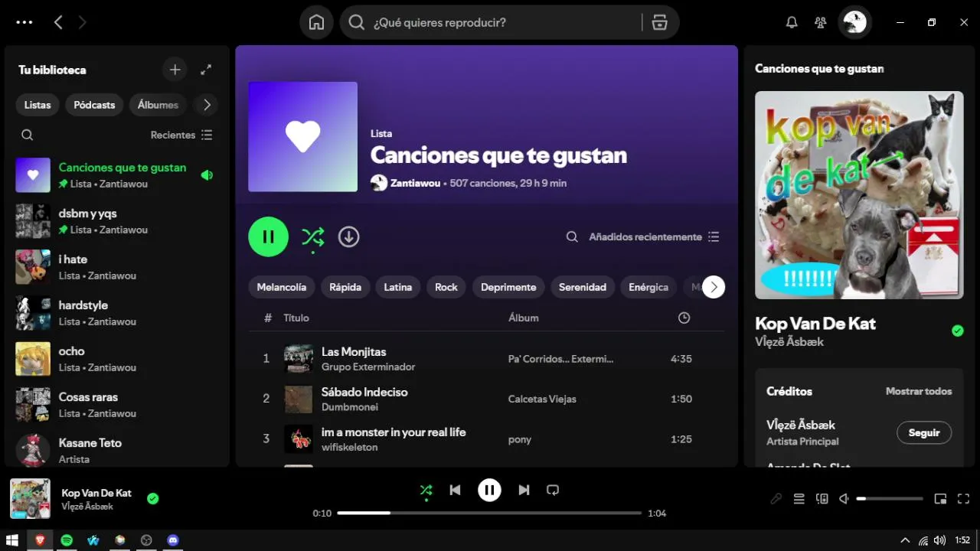Expand Tu biblioteca to full view
The height and width of the screenshot is (551, 980).
(206, 70)
